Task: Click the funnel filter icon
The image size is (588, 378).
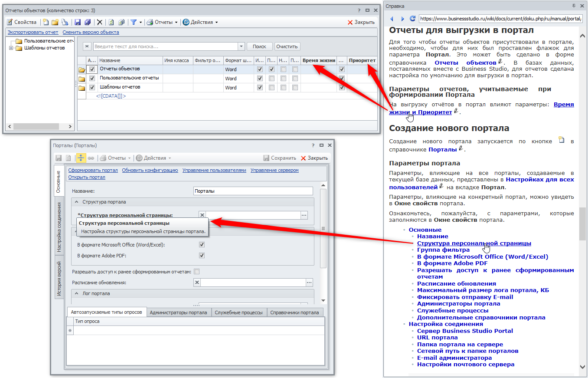Action: click(x=134, y=22)
